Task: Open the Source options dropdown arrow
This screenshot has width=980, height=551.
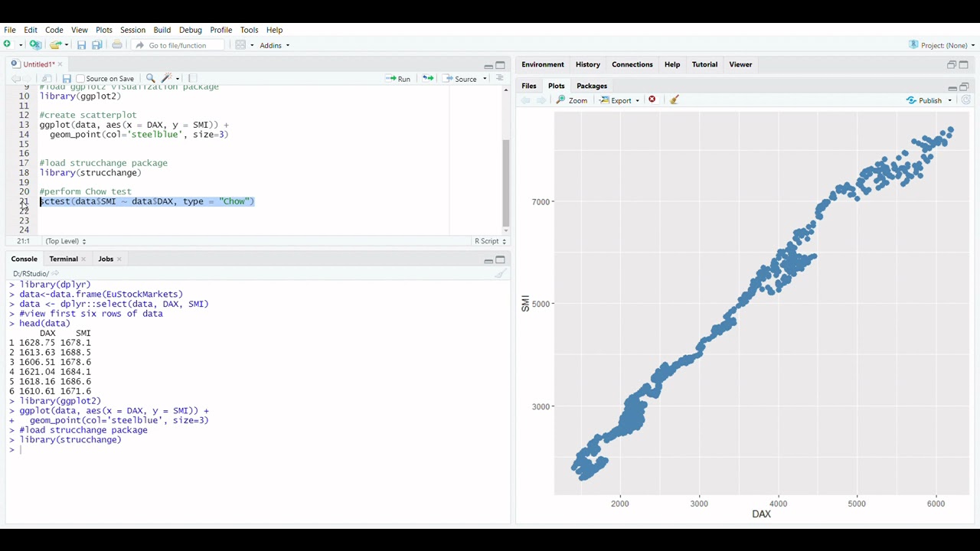Action: [x=485, y=79]
